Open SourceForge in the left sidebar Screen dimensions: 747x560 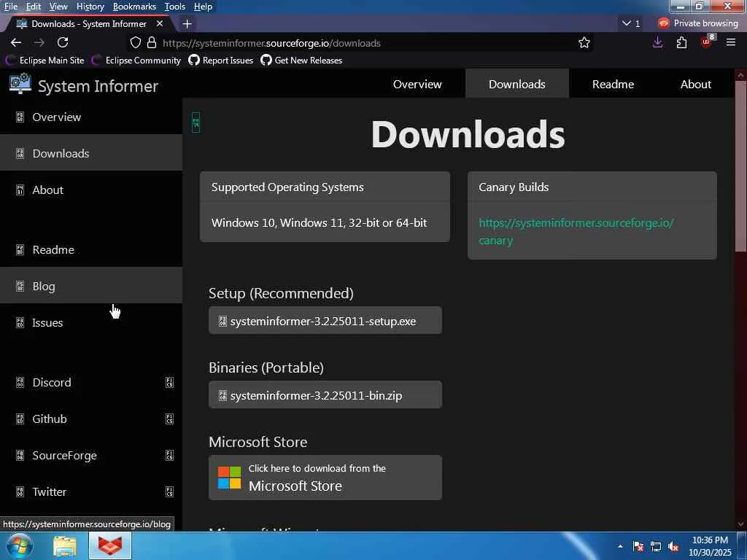coord(91,456)
